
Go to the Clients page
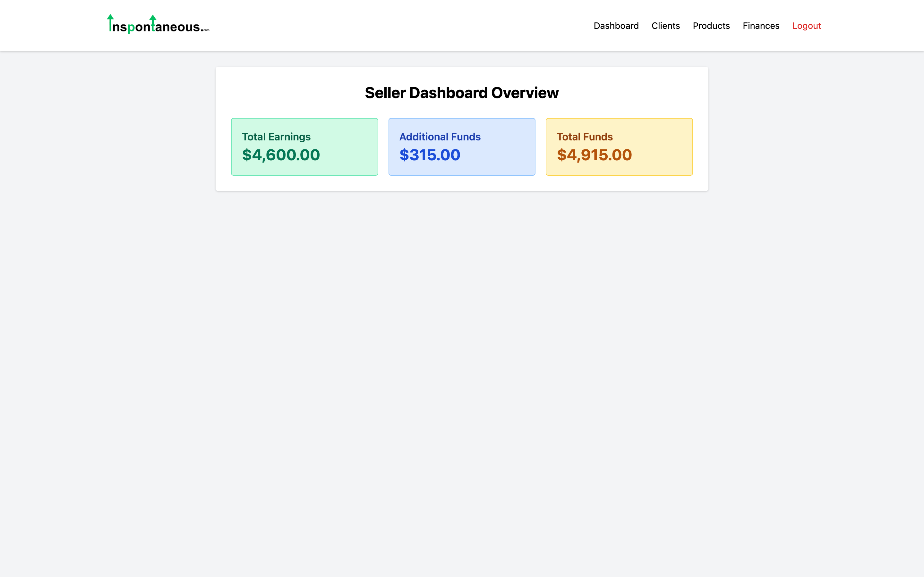(665, 26)
